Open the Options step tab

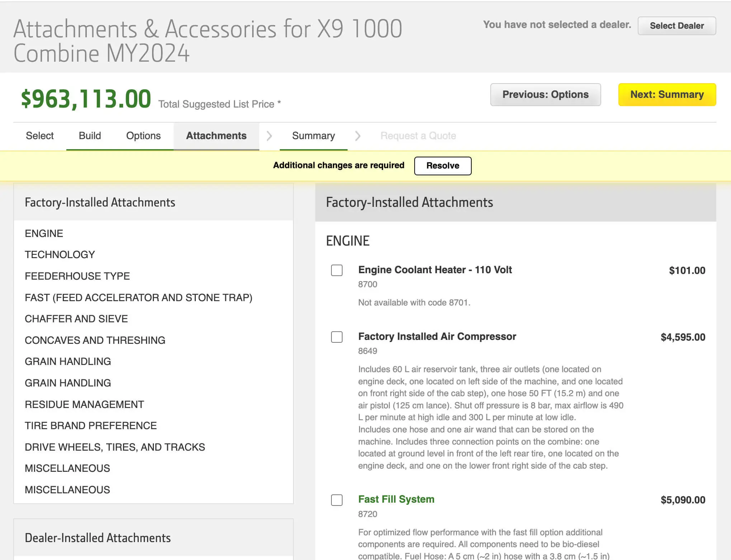(x=143, y=136)
